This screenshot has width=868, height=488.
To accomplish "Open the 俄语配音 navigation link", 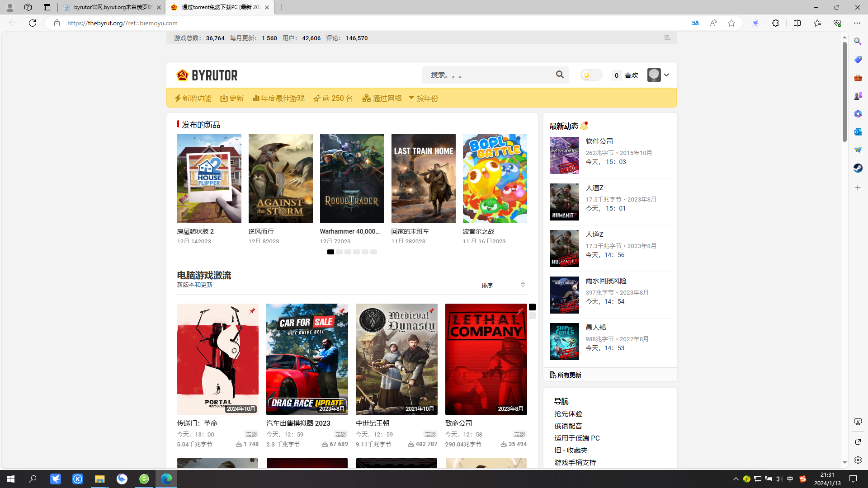I will click(x=568, y=426).
